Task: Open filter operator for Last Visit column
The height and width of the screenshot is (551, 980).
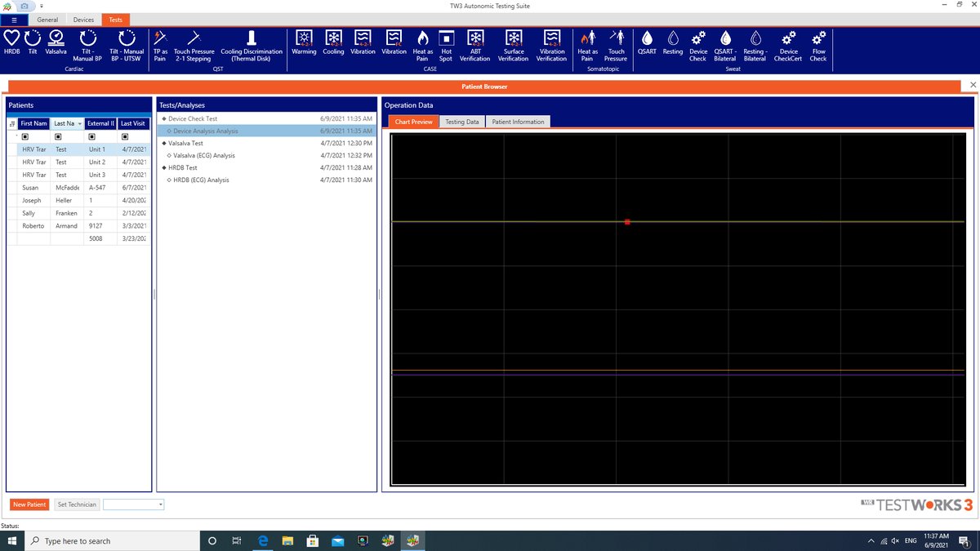Action: coord(124,137)
